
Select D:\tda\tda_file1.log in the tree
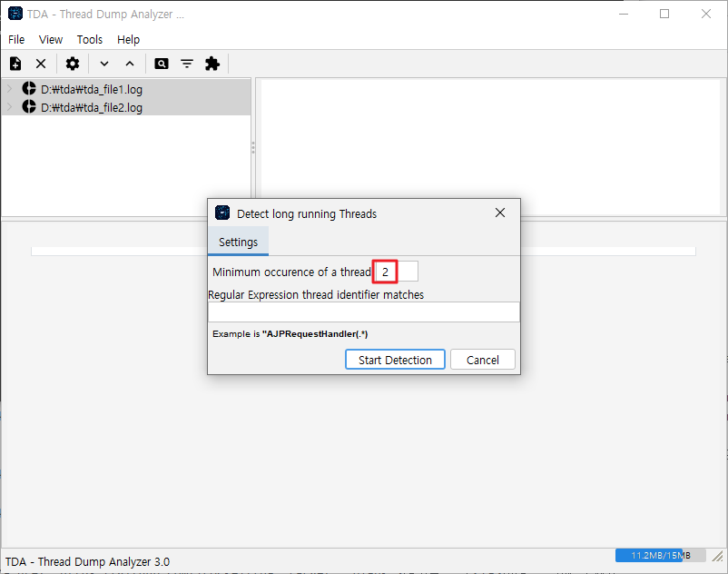(x=91, y=90)
